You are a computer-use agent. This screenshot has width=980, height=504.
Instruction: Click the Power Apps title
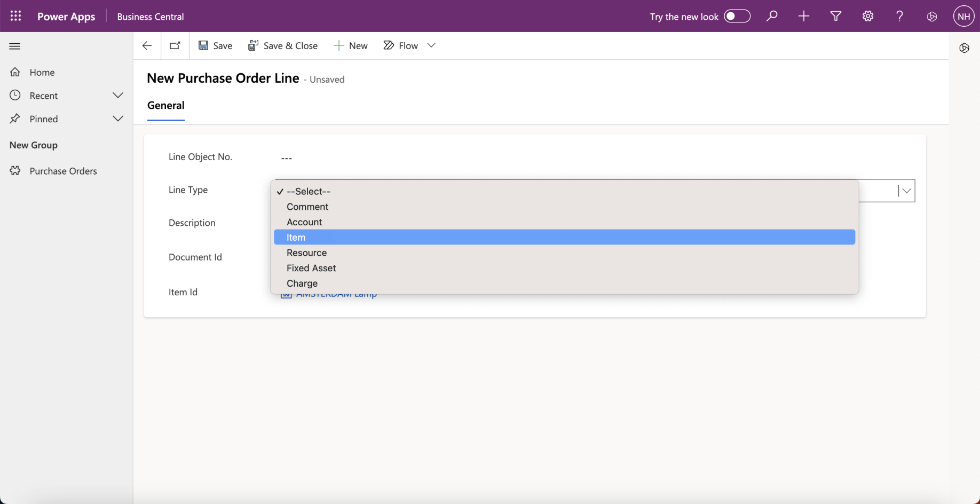(x=66, y=17)
